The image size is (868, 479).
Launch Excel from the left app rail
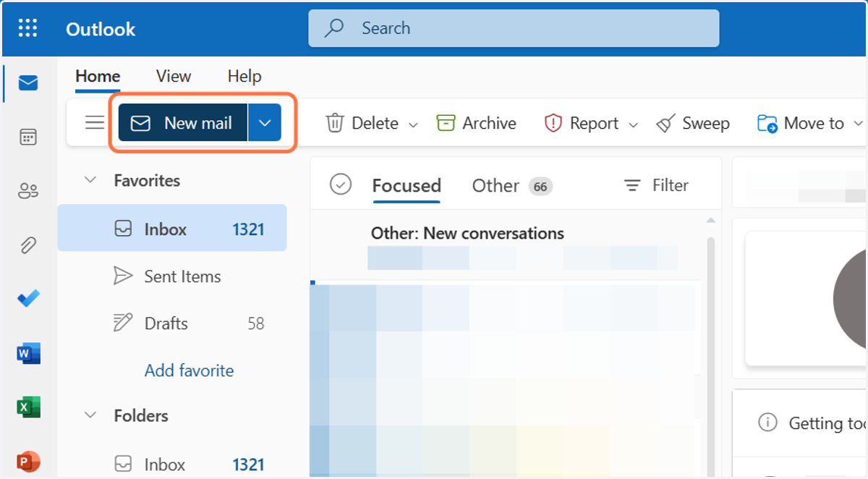pos(28,407)
